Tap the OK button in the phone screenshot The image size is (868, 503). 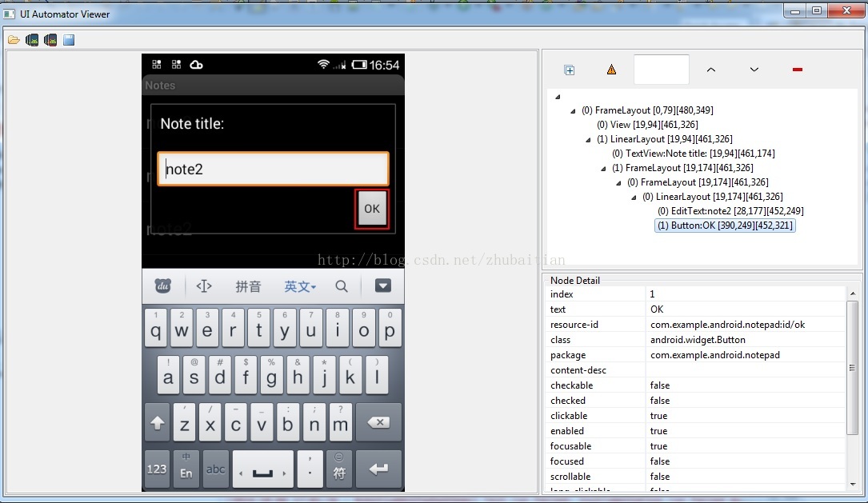click(x=372, y=209)
